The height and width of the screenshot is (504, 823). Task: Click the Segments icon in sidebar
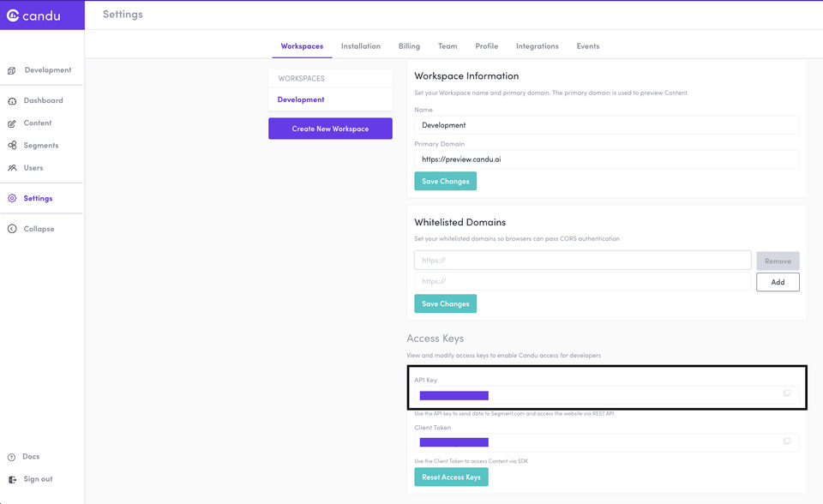point(12,146)
